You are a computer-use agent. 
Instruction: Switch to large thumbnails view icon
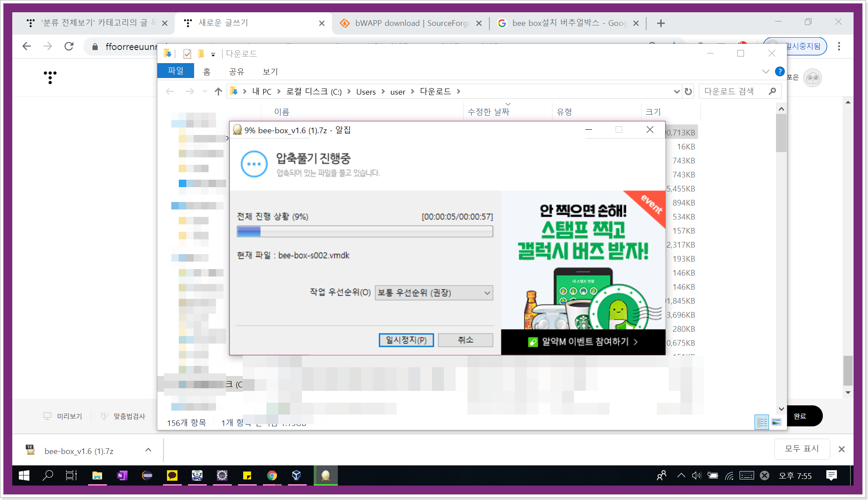tap(776, 422)
